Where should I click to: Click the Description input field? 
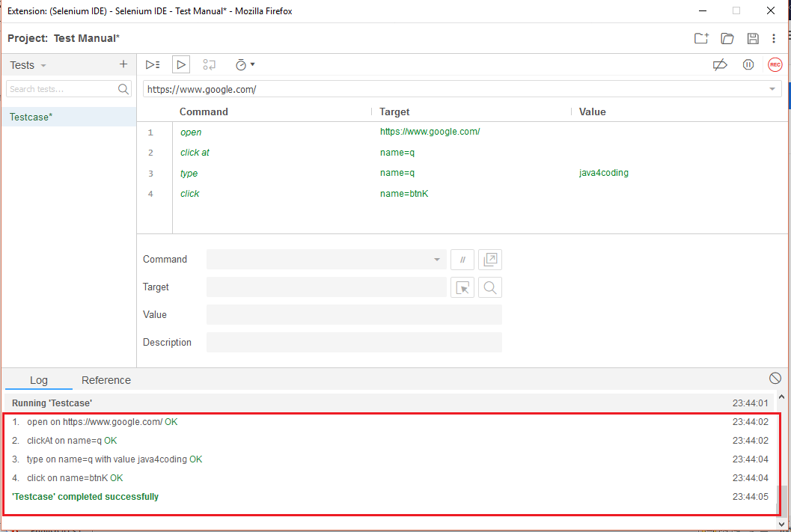(354, 343)
